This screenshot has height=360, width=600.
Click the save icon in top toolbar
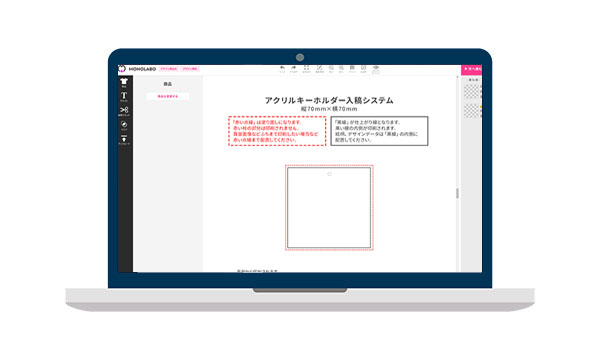tap(364, 69)
